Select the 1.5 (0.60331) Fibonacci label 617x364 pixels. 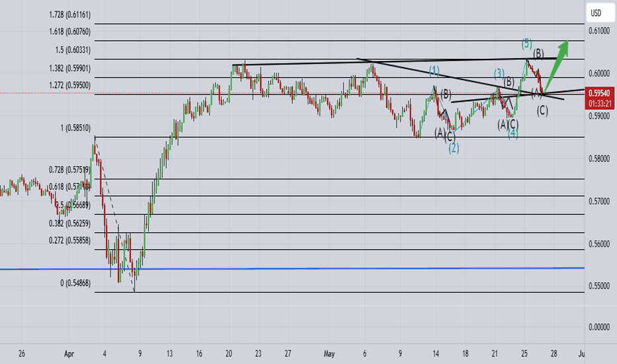click(x=73, y=50)
